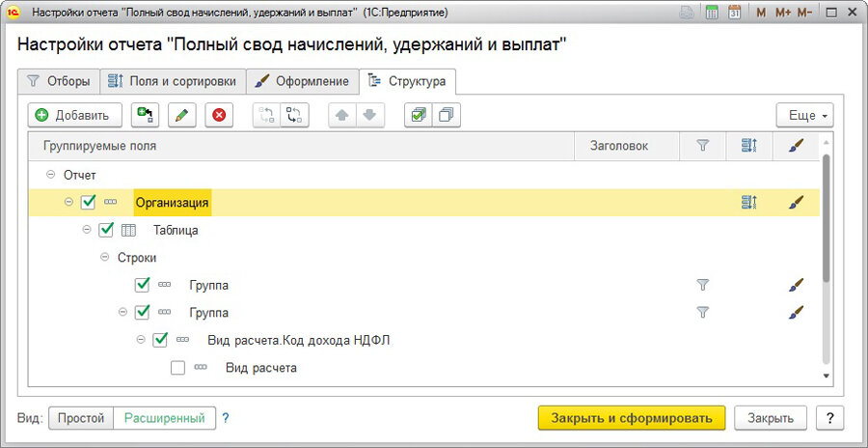Select the Структура tab
The height and width of the screenshot is (448, 868).
[x=407, y=81]
